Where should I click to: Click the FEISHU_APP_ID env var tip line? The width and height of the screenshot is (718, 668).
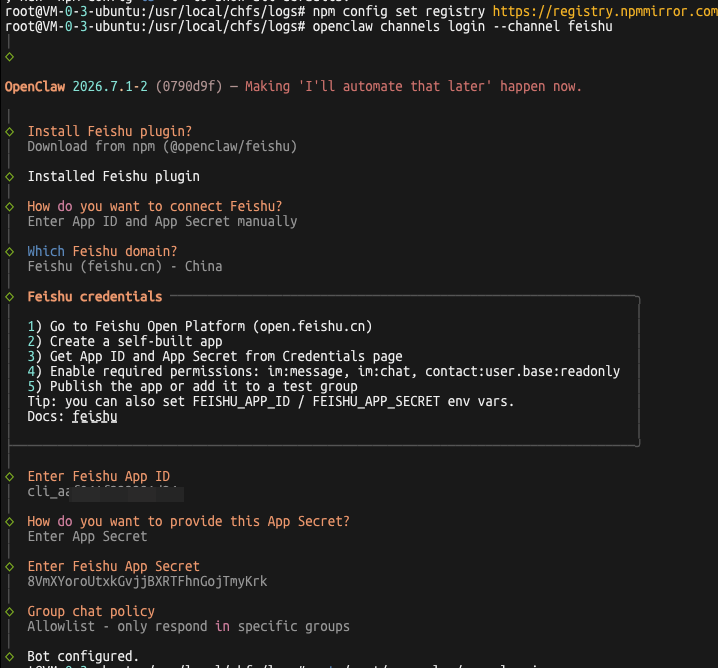click(x=271, y=402)
